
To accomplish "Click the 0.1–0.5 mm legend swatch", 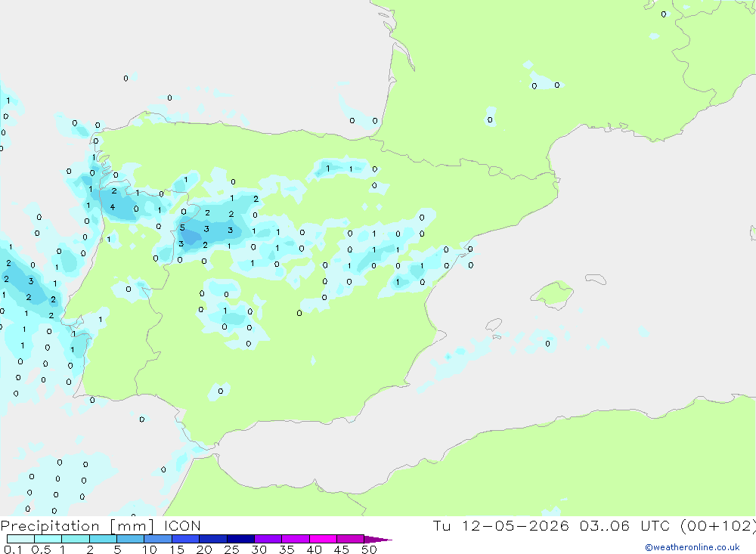I will click(20, 539).
